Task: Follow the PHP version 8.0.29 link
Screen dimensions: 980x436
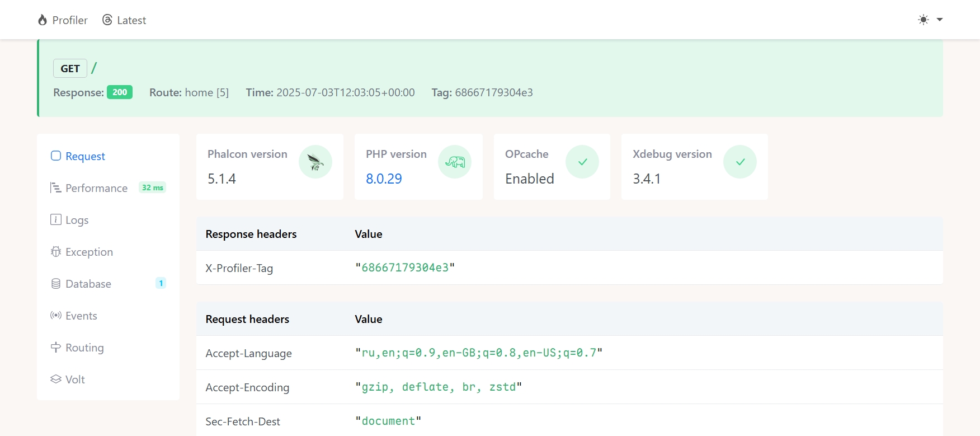Action: (384, 179)
